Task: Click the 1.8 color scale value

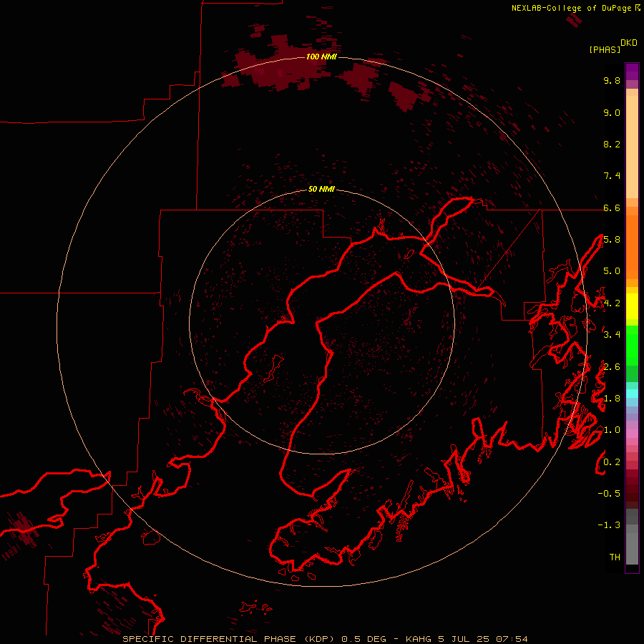Action: click(x=612, y=399)
